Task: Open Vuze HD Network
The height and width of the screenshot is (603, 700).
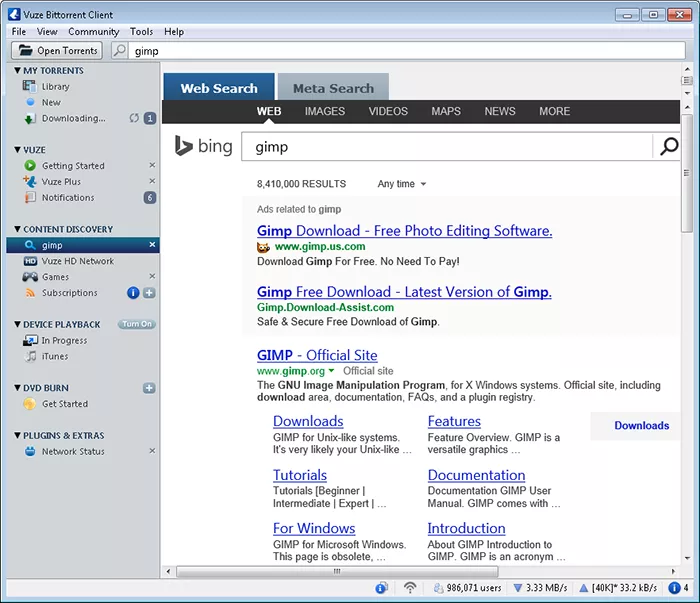Action: coord(78,261)
